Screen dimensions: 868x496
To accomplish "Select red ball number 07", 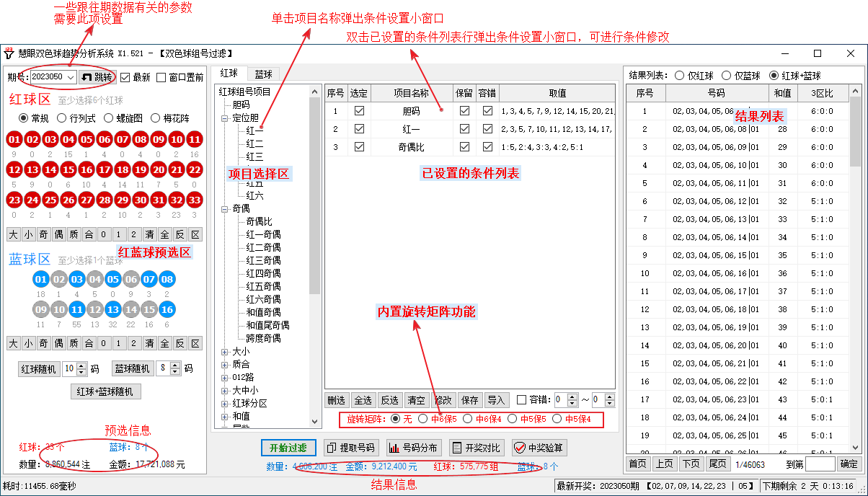I will [123, 140].
